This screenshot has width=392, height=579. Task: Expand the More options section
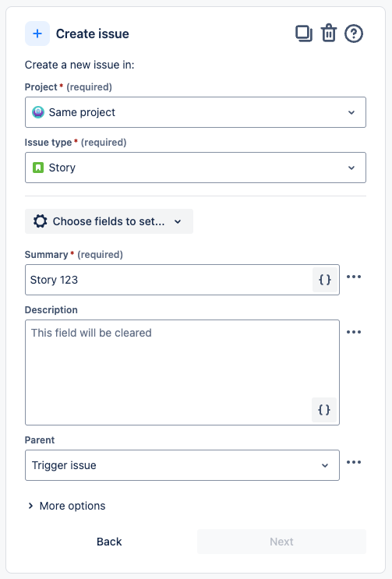67,506
